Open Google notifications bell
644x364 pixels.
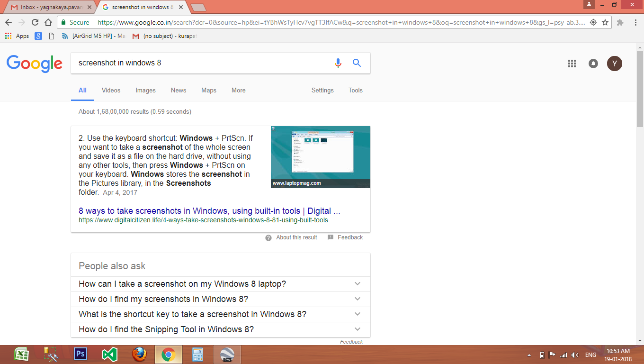(x=593, y=64)
